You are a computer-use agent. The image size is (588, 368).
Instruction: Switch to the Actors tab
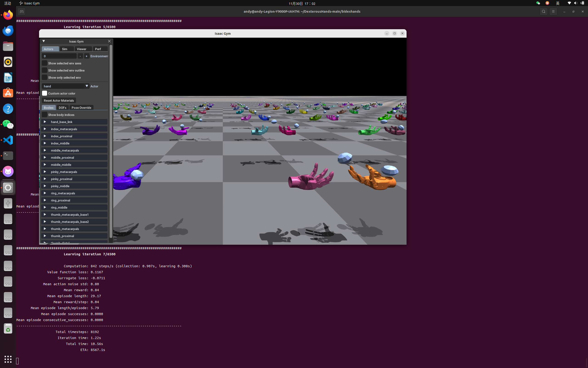[50, 49]
